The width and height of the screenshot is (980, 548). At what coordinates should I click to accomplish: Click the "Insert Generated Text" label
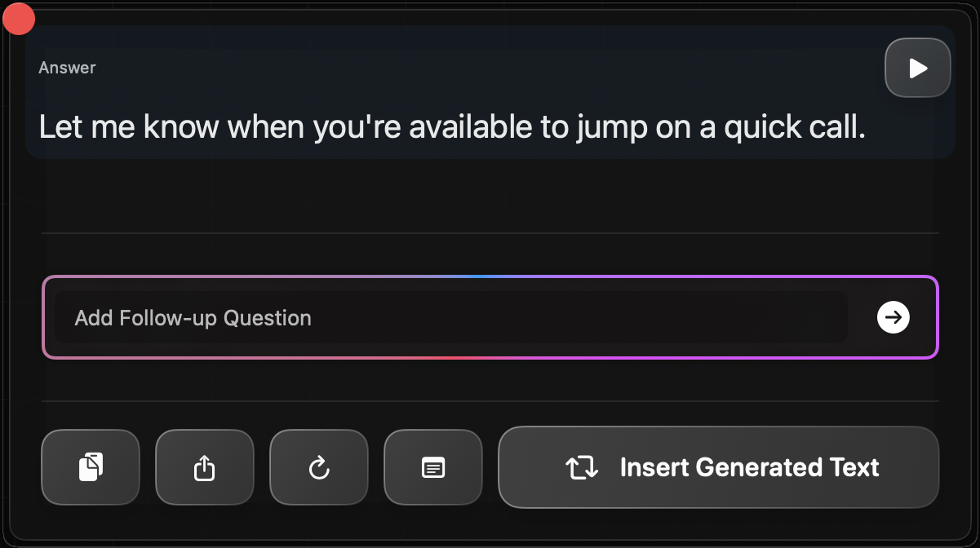pos(749,467)
